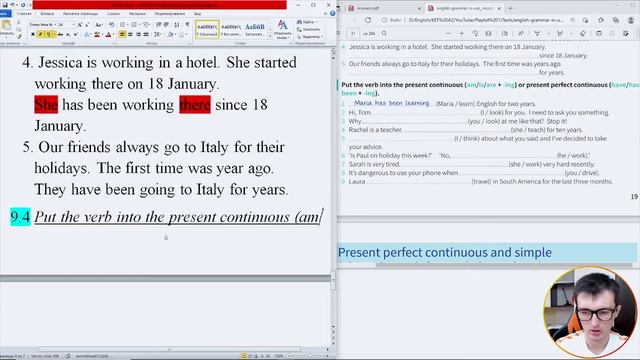Image resolution: width=640 pixels, height=360 pixels.
Task: Open the line spacing dropdown
Action: (158, 34)
